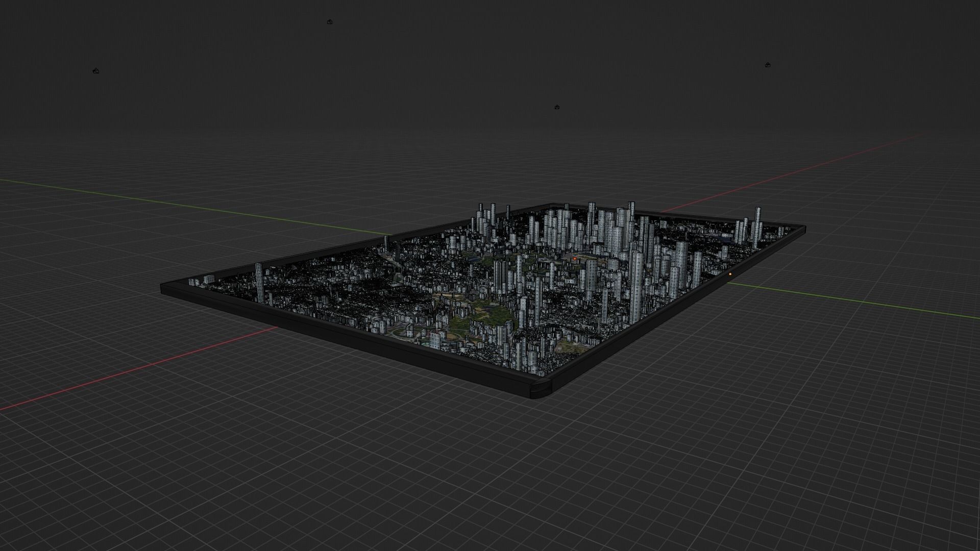980x551 pixels.
Task: Select the camera icon on the far right
Action: [768, 64]
